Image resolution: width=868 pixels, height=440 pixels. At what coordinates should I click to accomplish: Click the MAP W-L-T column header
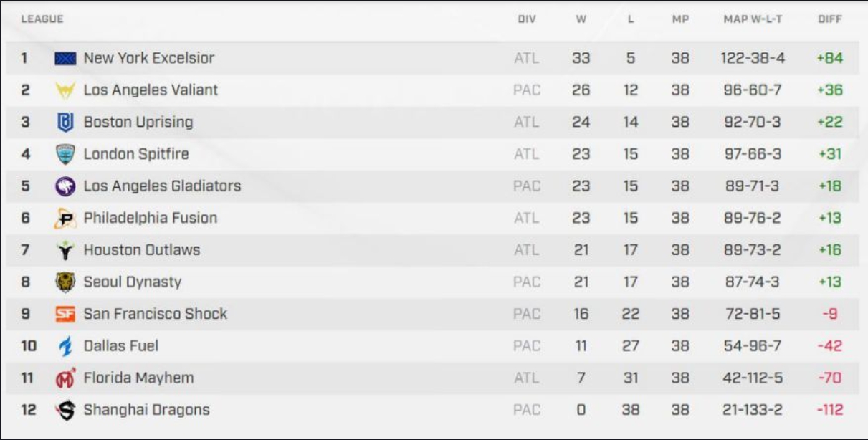click(754, 19)
